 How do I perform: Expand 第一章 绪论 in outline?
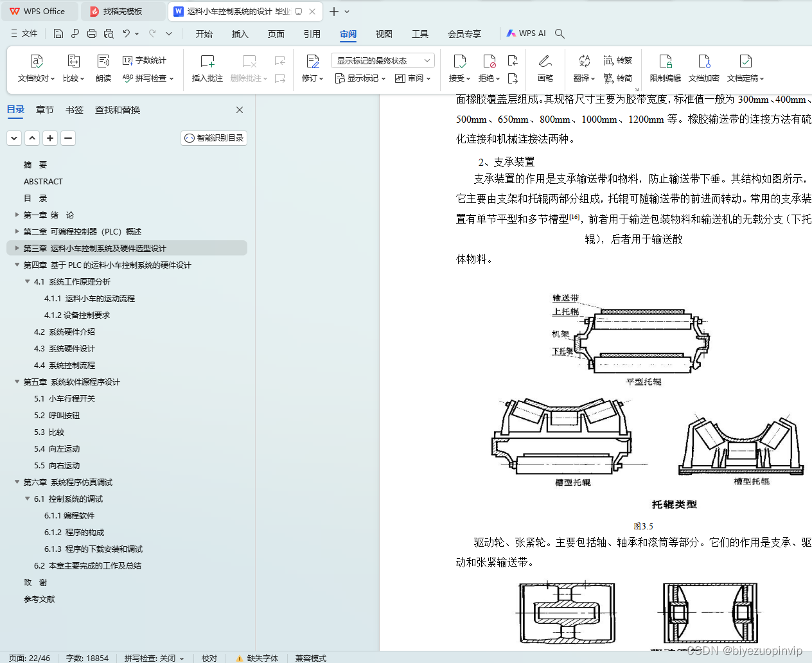point(17,215)
